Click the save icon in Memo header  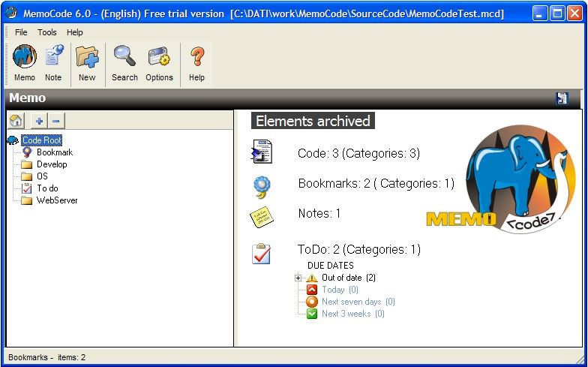click(x=562, y=98)
